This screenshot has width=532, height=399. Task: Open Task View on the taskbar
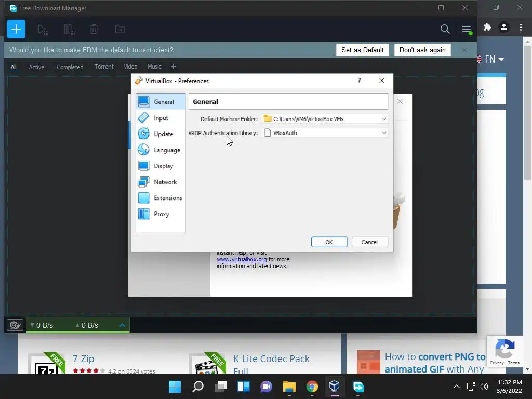tap(221, 387)
